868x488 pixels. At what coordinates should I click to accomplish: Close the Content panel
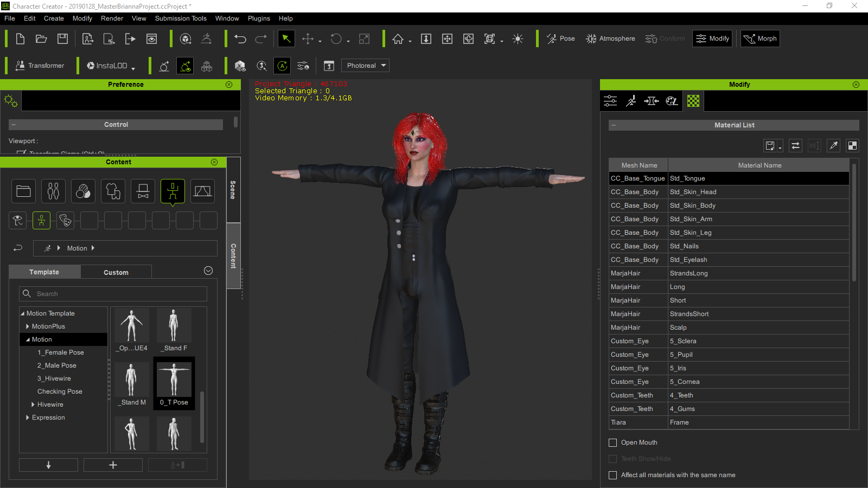point(214,162)
